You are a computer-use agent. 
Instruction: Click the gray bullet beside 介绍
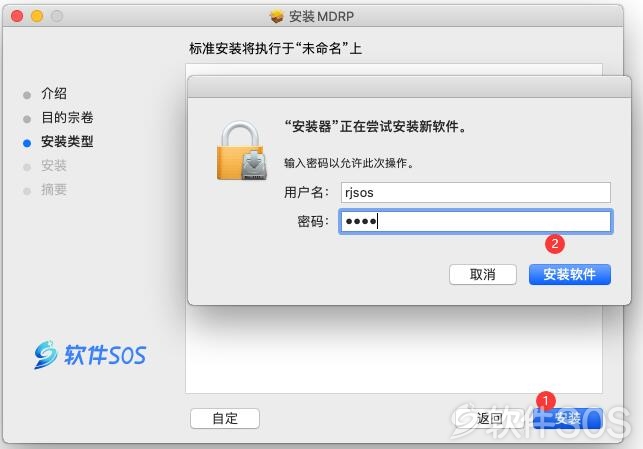[x=27, y=95]
